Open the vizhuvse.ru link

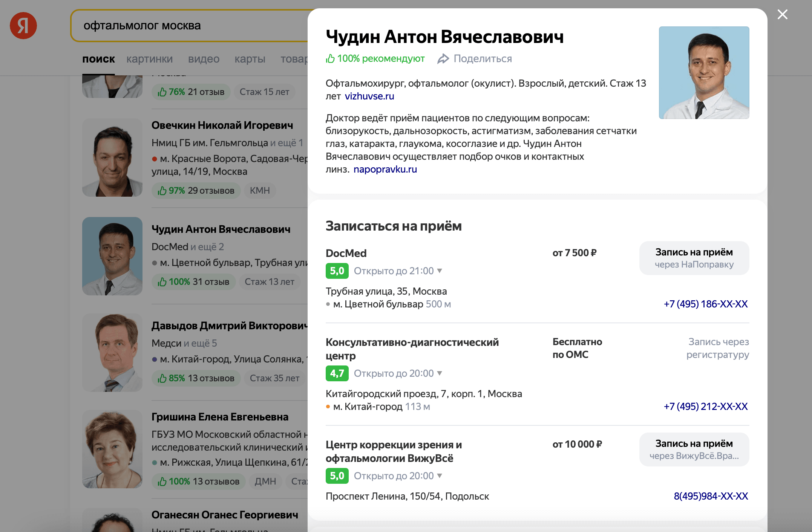[x=369, y=96]
